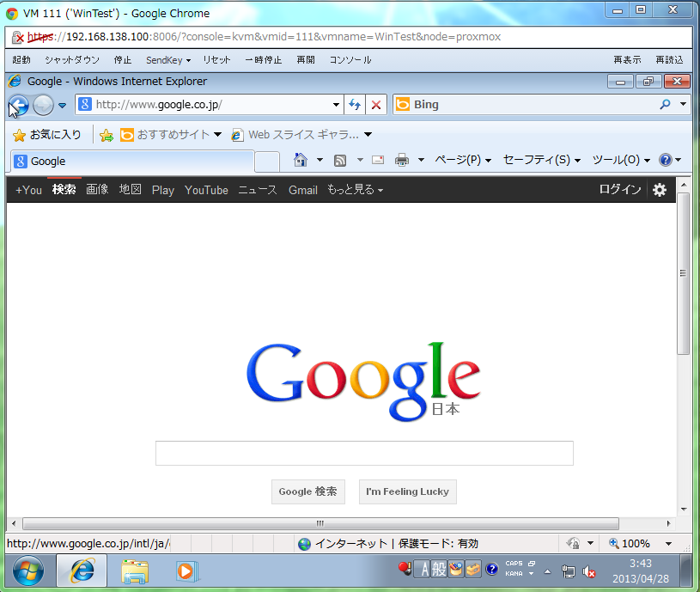The height and width of the screenshot is (592, 700).
Task: Click the IE refresh icon
Action: 355,105
